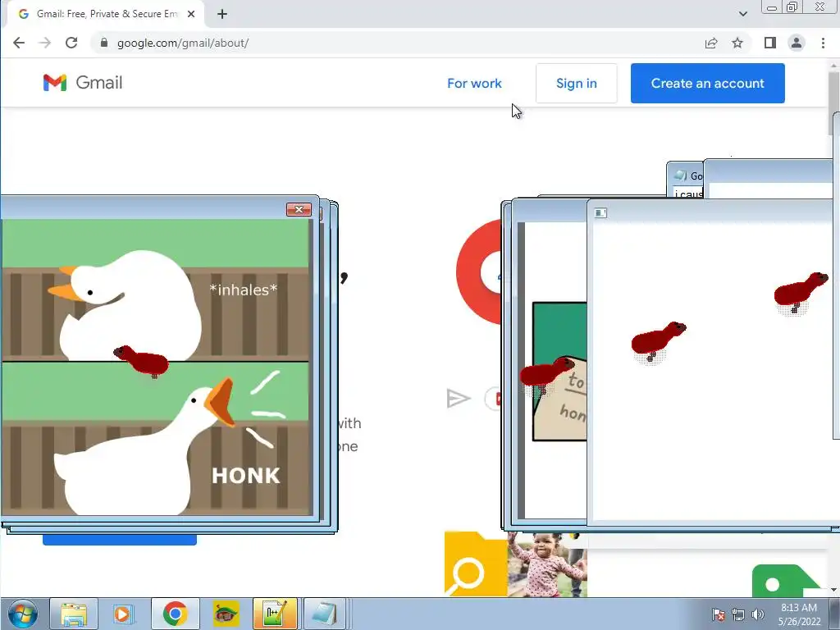Viewport: 840px width, 630px height.
Task: Open the For work link
Action: [474, 84]
